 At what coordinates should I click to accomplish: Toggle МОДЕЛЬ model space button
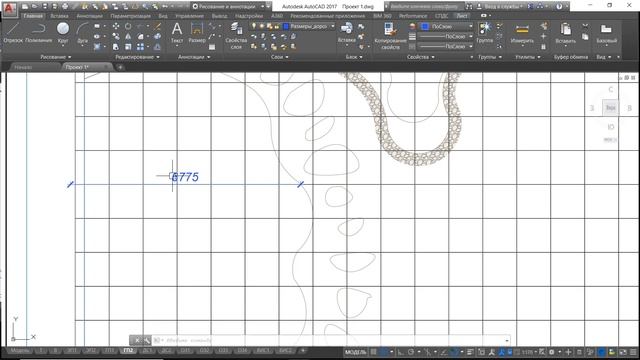pyautogui.click(x=356, y=352)
